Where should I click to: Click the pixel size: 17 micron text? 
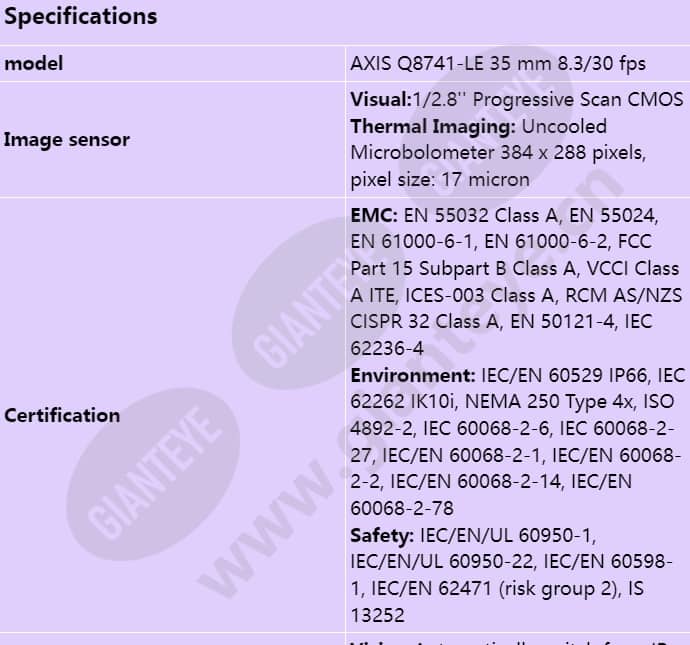(440, 181)
